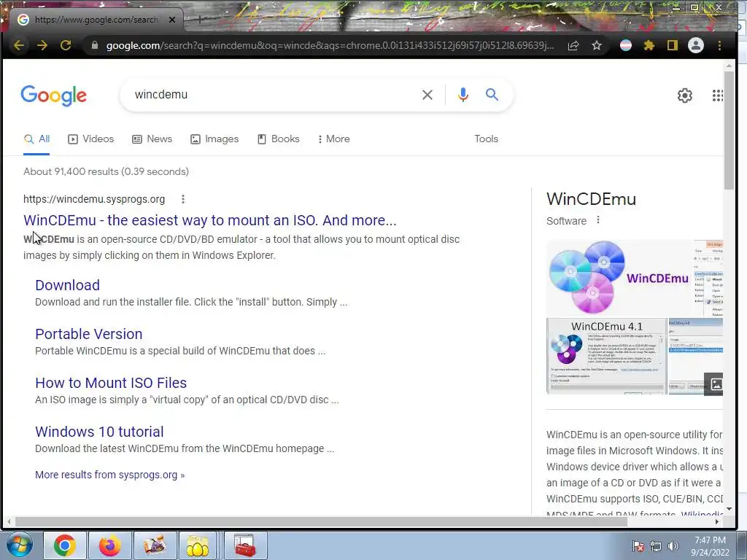Open the Portable Version sitelink
This screenshot has height=560, width=747.
tap(88, 334)
